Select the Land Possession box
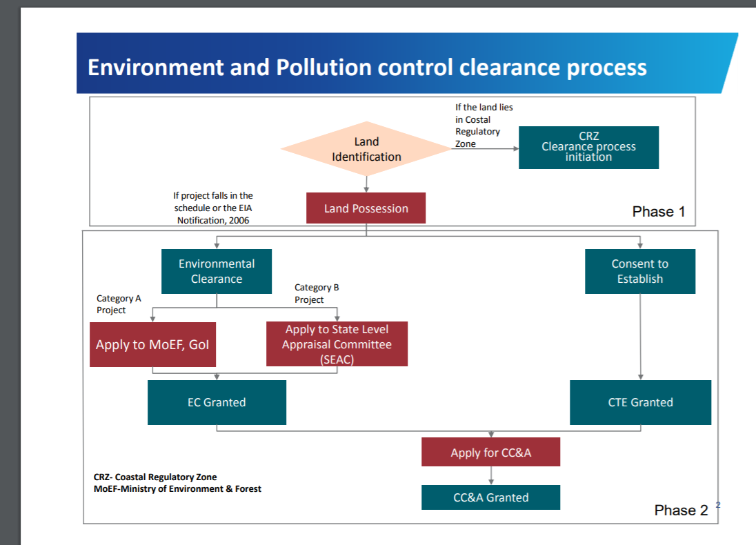Viewport: 756px width, 545px height. point(366,208)
